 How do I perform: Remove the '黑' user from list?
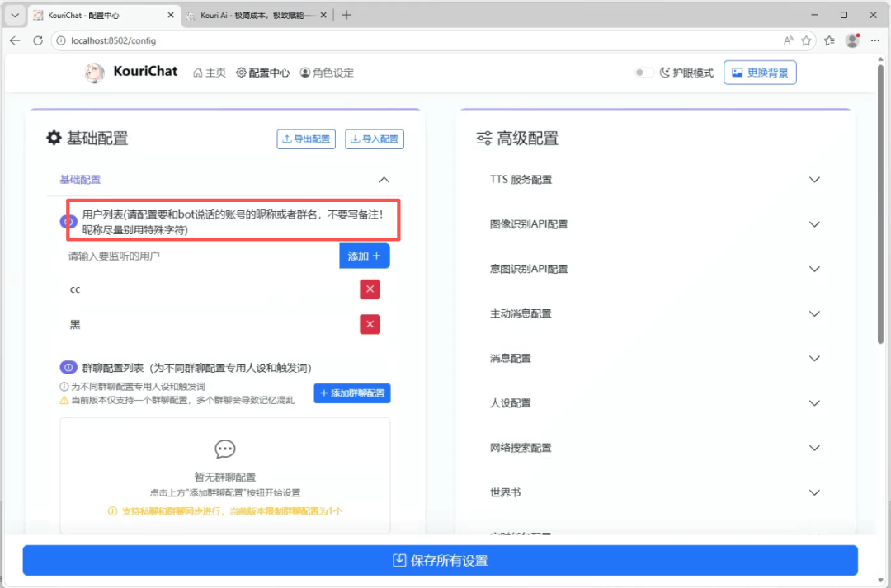click(x=370, y=325)
